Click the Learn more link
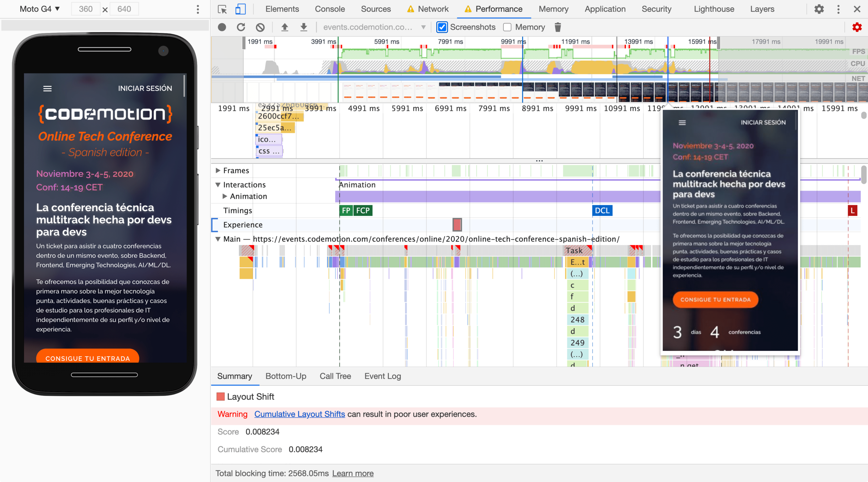This screenshot has height=482, width=868. point(353,473)
